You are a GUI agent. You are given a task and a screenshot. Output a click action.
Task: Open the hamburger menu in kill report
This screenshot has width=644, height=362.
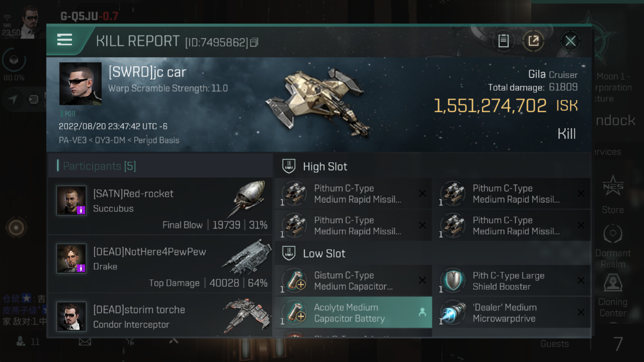pyautogui.click(x=64, y=40)
